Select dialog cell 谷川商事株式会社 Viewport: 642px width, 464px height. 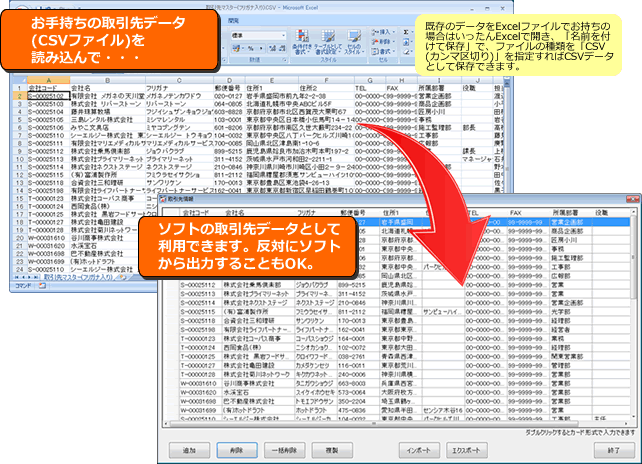pyautogui.click(x=259, y=383)
